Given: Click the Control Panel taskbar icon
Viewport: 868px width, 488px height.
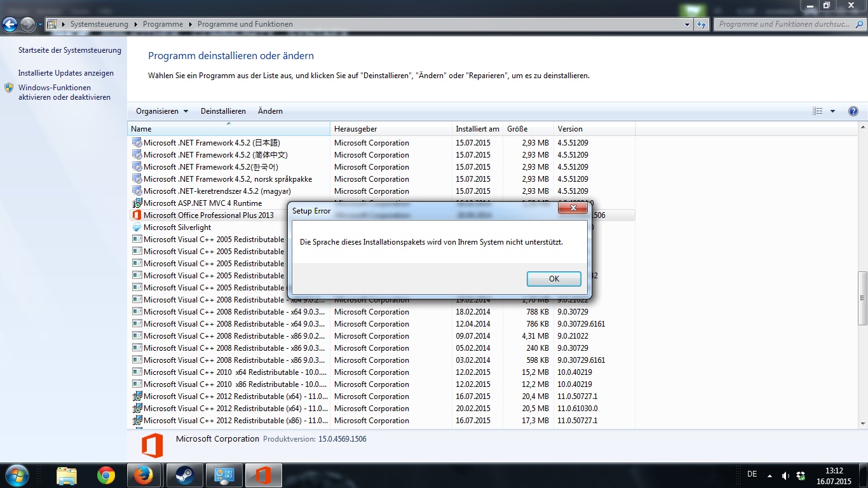Looking at the screenshot, I should point(224,475).
